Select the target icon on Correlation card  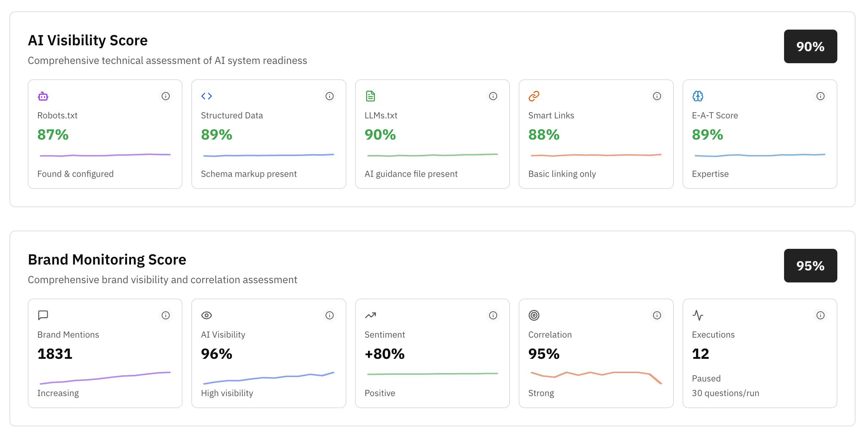coord(534,315)
